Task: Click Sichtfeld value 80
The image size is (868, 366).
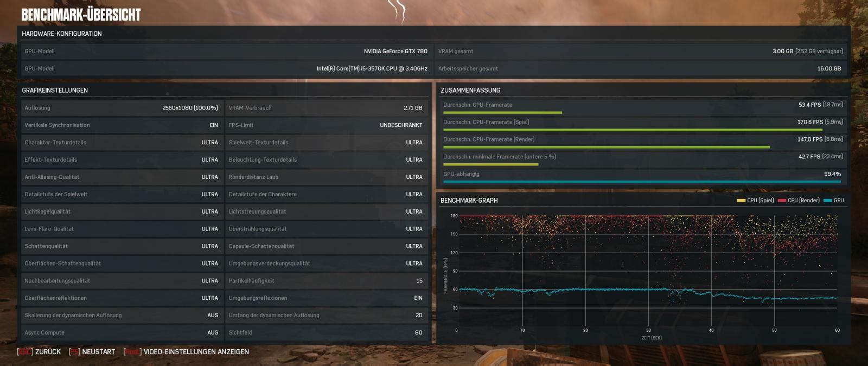Action: (x=419, y=333)
